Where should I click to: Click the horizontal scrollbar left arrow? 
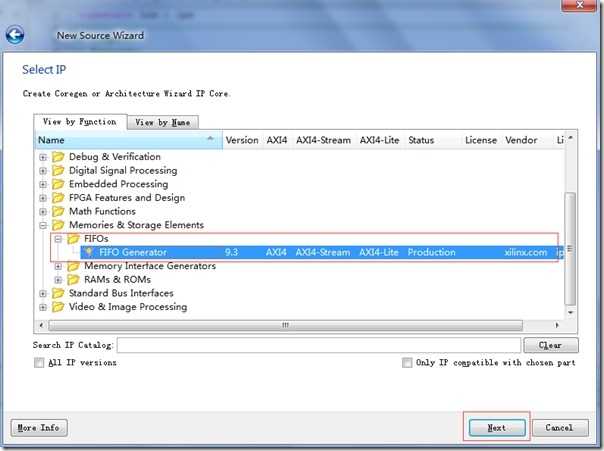[41, 325]
